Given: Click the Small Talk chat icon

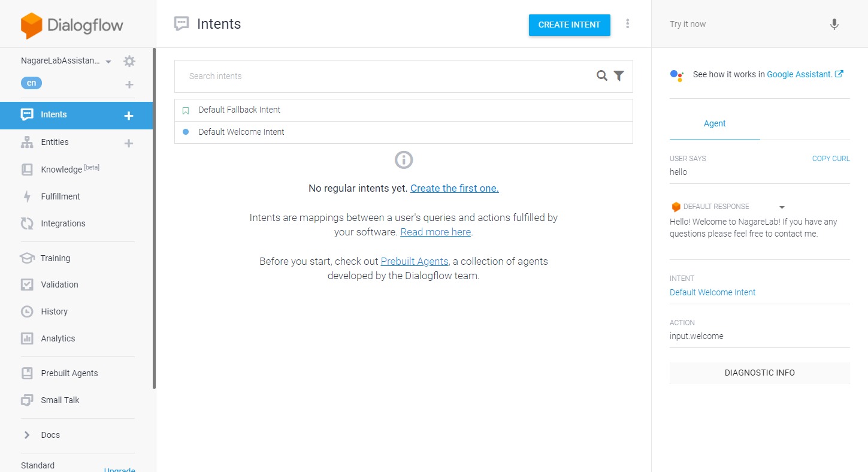Looking at the screenshot, I should [27, 400].
